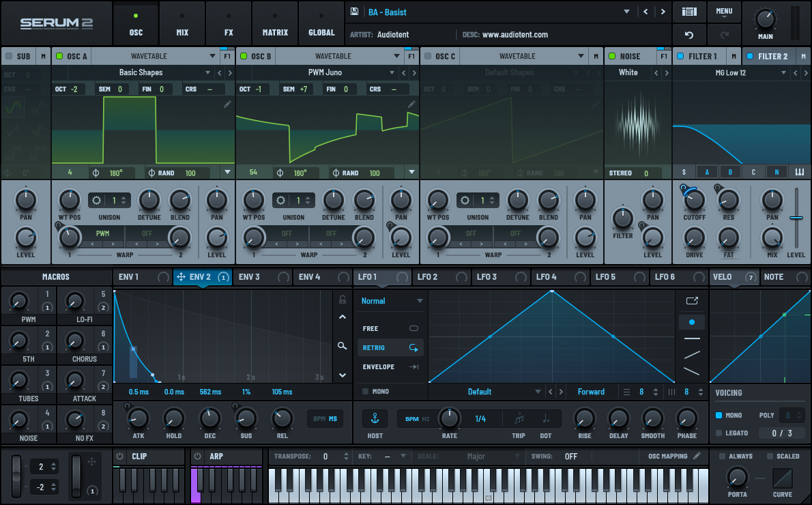Click the envelope lock icon
The image size is (812, 505).
[x=343, y=299]
